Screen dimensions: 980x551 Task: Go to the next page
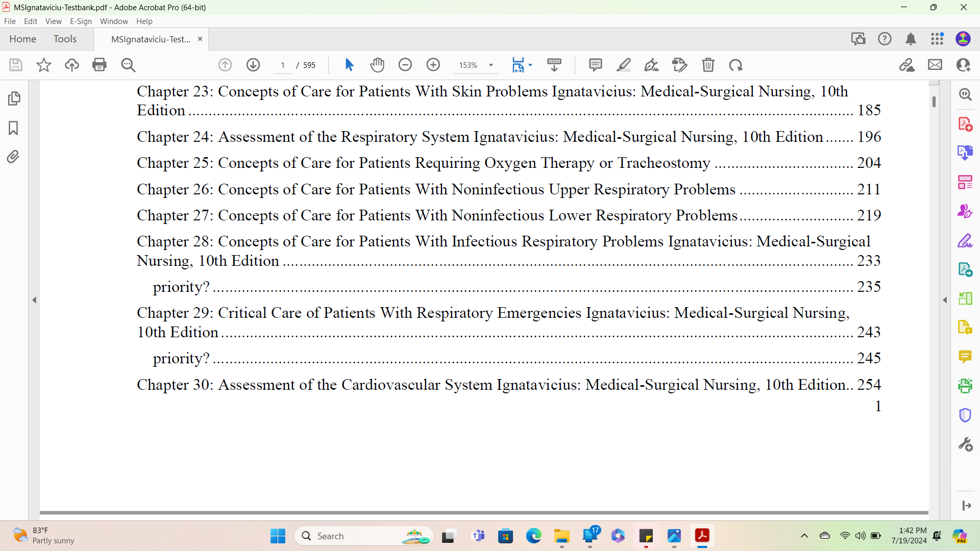(x=253, y=65)
